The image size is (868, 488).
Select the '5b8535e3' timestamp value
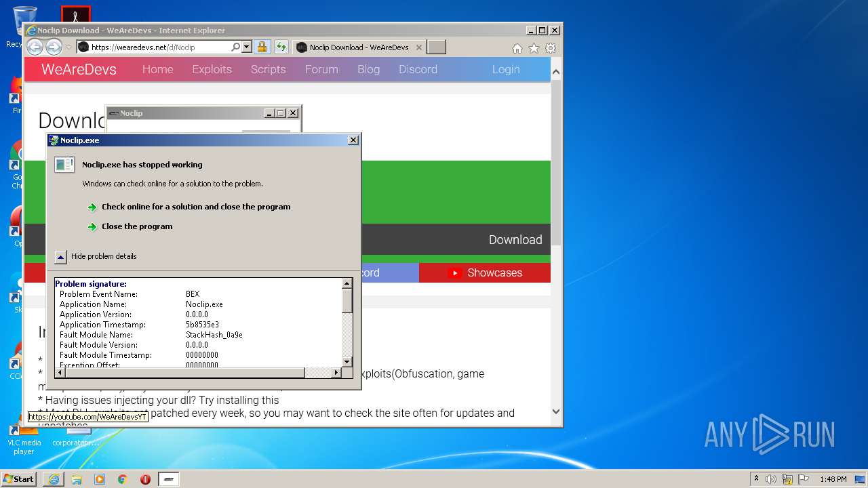tap(202, 325)
